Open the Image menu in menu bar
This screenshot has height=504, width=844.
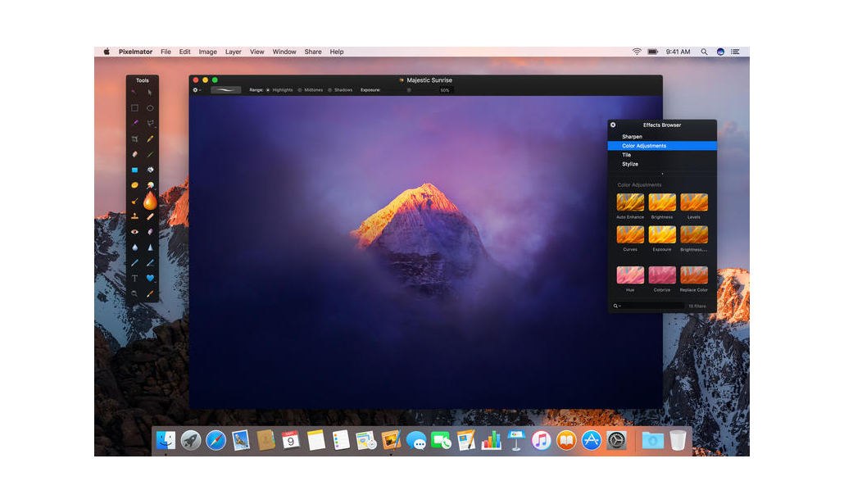[208, 52]
